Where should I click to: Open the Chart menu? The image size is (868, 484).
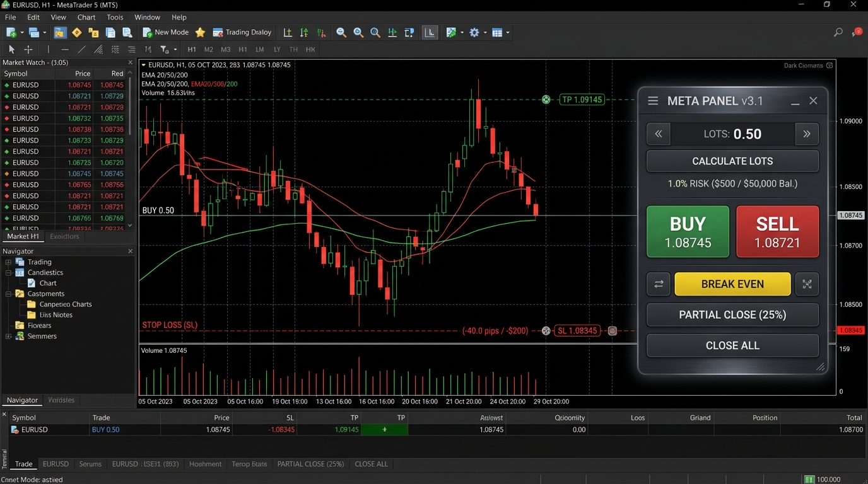click(86, 17)
